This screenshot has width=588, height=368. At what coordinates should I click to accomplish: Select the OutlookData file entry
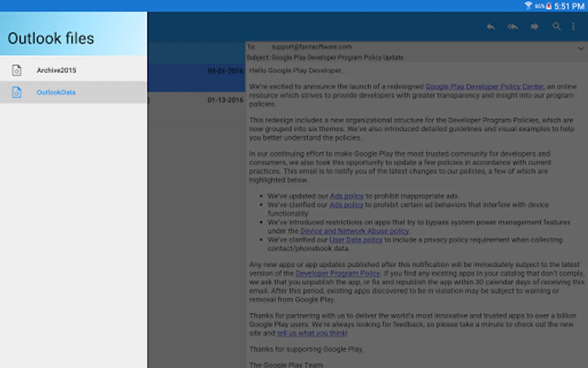click(73, 92)
